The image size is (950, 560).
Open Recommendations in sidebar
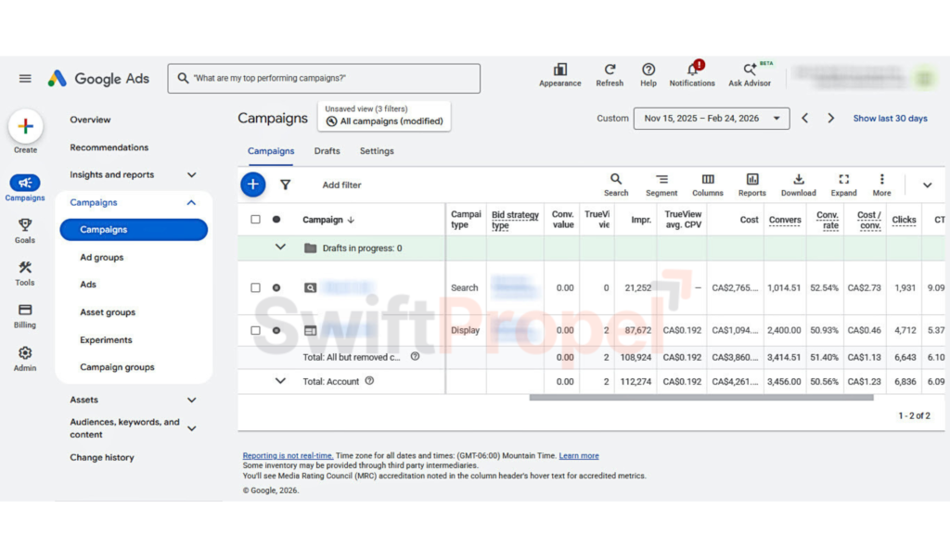[x=109, y=147]
